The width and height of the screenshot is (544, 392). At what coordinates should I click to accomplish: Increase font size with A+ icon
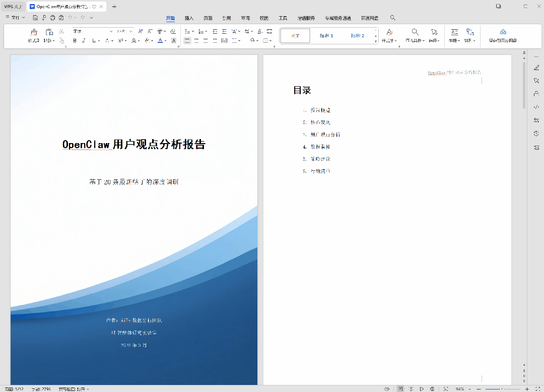141,31
